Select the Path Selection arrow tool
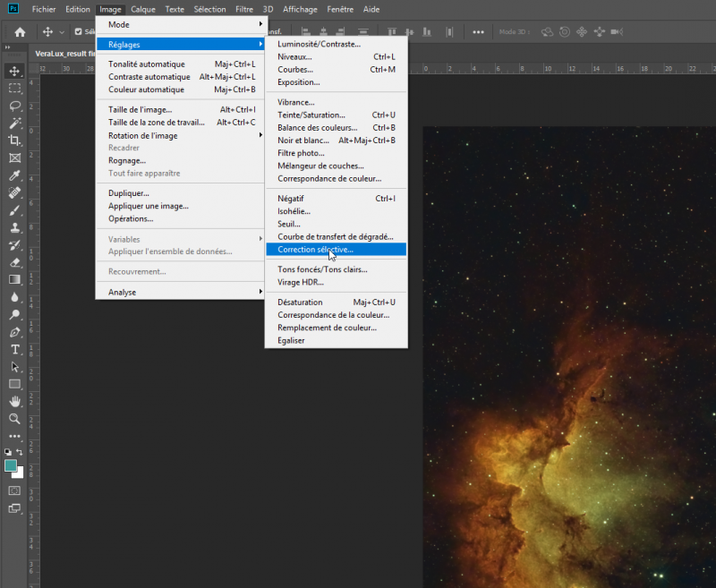The image size is (716, 588). pos(14,367)
